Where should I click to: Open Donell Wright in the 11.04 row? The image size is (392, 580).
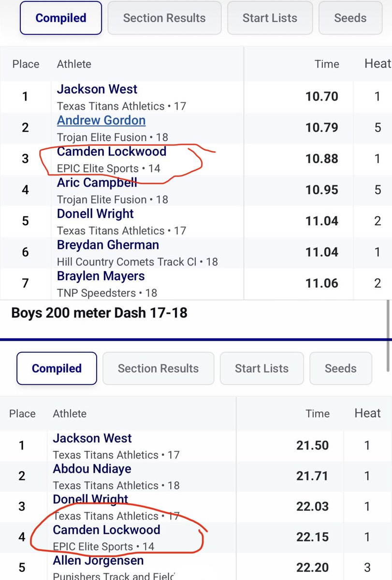point(95,214)
